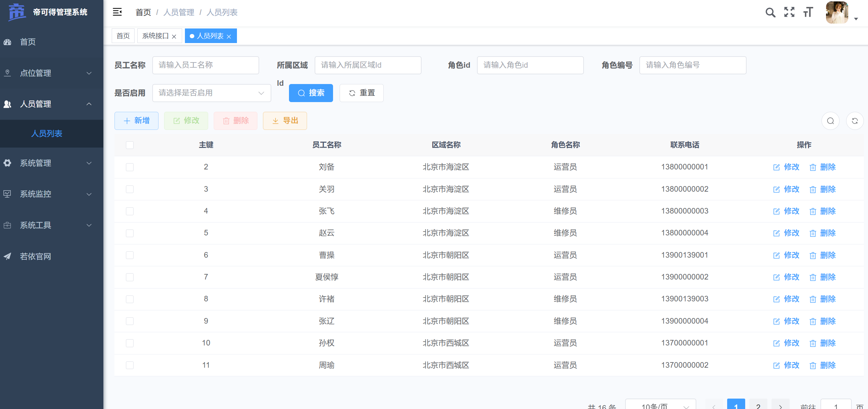
Task: Tick the checkbox for row 刘备
Action: point(130,167)
